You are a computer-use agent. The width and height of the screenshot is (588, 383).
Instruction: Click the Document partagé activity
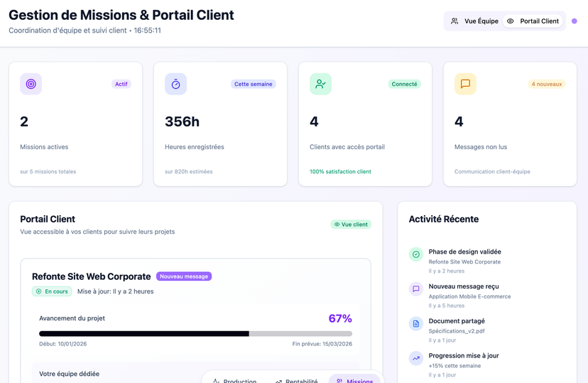click(457, 321)
